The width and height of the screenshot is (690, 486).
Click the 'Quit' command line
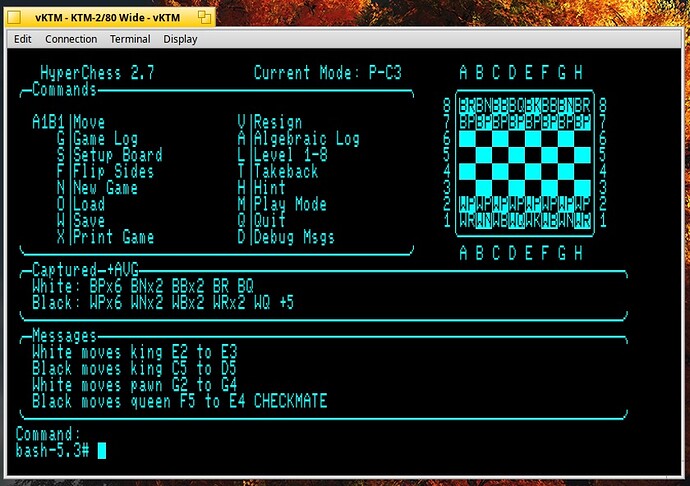point(261,221)
